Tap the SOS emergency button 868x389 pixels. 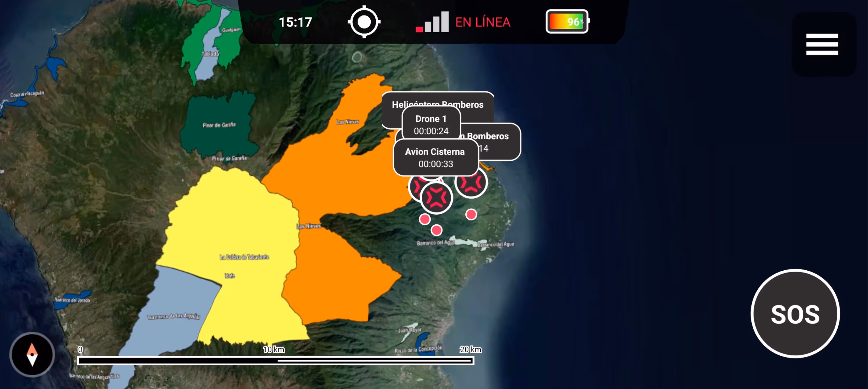pyautogui.click(x=795, y=313)
